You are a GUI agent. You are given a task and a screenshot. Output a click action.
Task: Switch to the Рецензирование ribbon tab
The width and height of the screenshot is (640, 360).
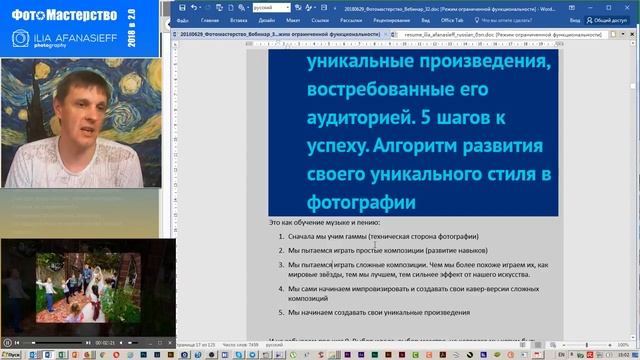[x=391, y=20]
